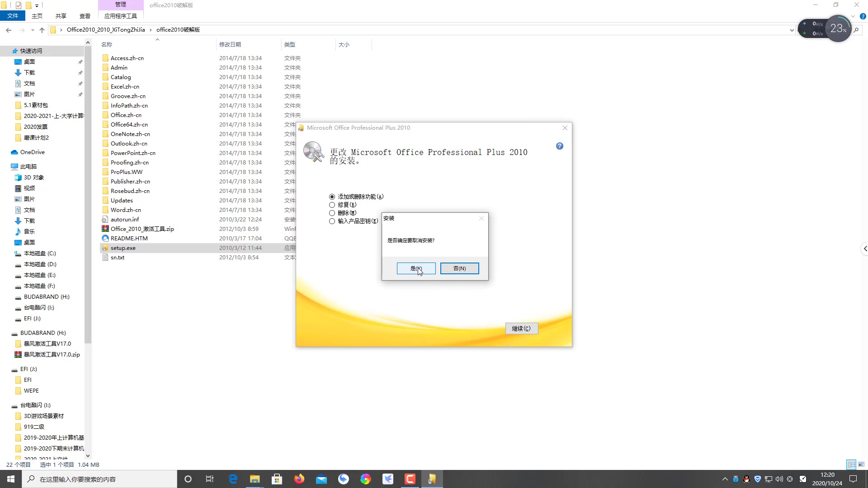
Task: Launch Firefox from taskbar
Action: click(x=299, y=479)
